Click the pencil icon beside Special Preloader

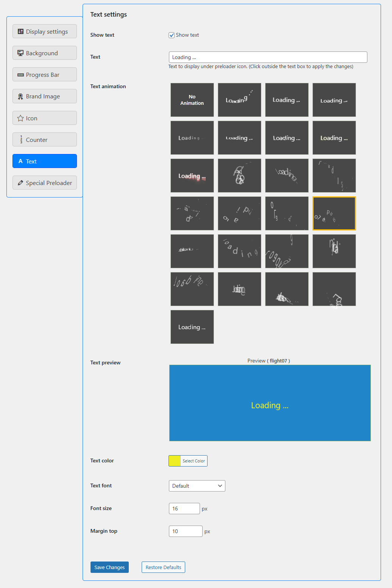pyautogui.click(x=21, y=182)
